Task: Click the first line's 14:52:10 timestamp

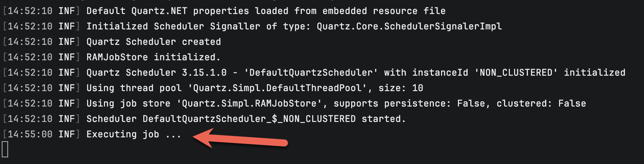Action: 30,11
